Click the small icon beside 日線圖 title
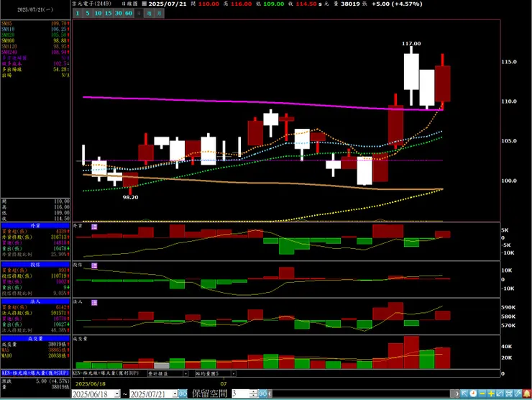The height and width of the screenshot is (400, 532). click(145, 4)
